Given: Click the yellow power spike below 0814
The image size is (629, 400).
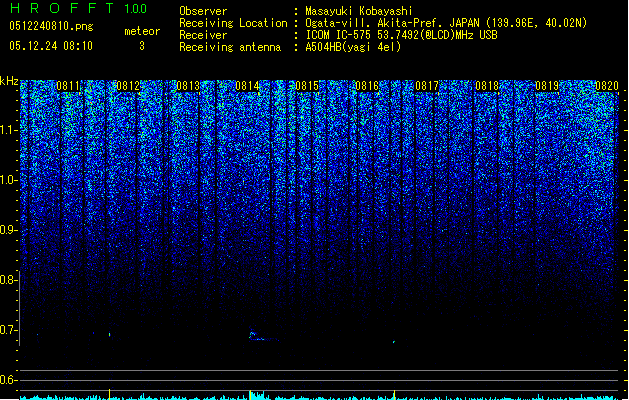Looking at the screenshot, I should (250, 395).
